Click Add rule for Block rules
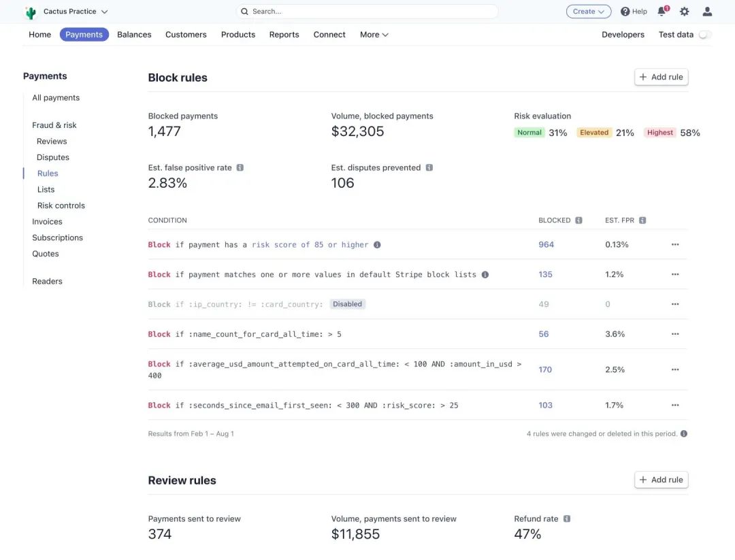 660,76
